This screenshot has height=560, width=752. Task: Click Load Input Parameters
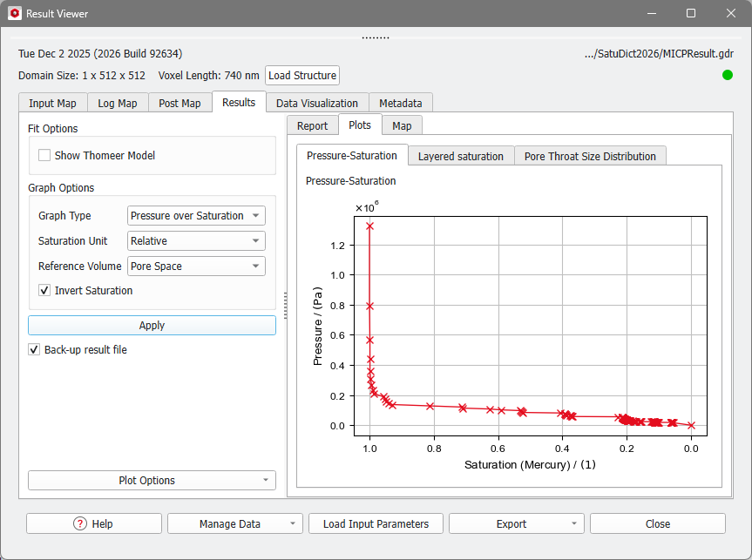pyautogui.click(x=376, y=523)
